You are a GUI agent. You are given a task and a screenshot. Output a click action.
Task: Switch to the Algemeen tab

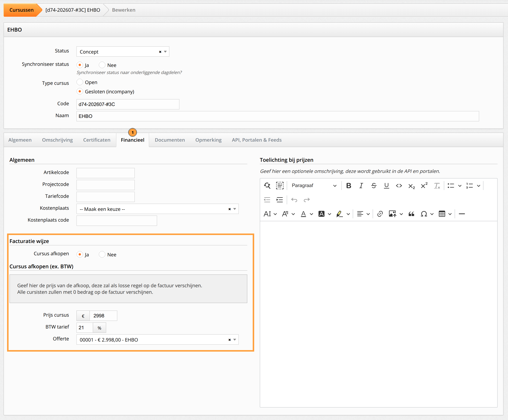coord(20,140)
